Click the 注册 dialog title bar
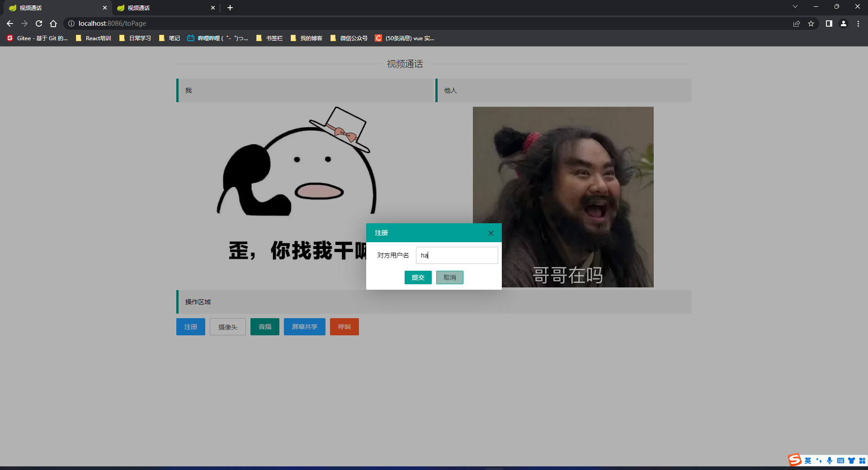 434,233
